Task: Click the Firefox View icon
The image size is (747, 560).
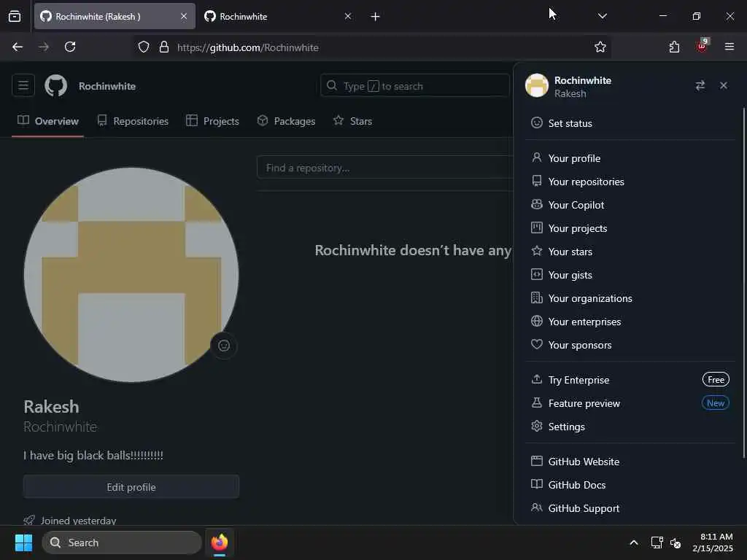Action: click(15, 16)
